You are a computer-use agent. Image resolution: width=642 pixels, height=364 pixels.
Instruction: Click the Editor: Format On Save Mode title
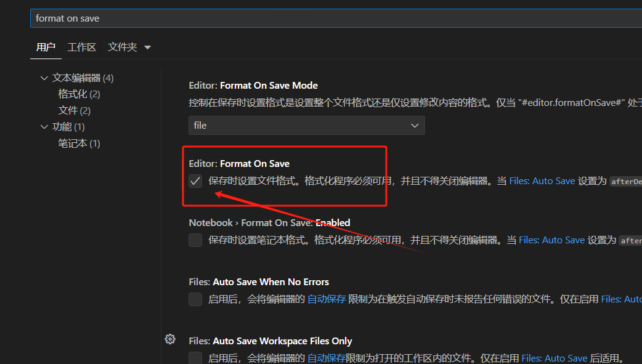click(253, 85)
